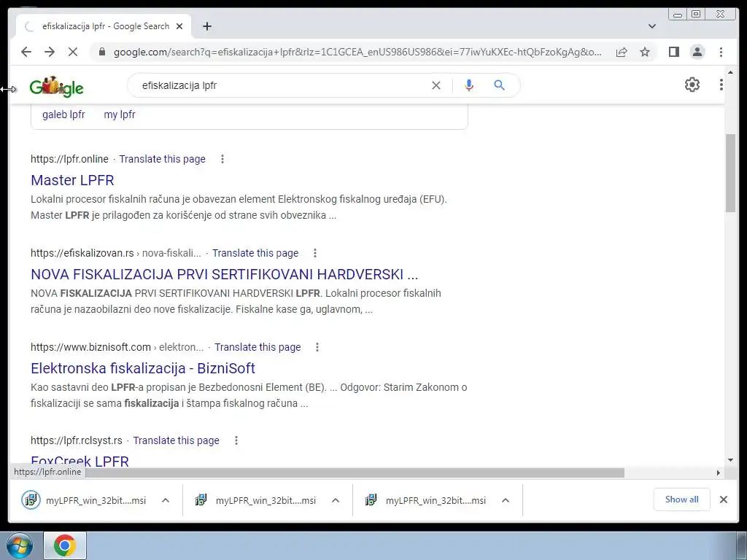The height and width of the screenshot is (560, 747).
Task: Select related search galeb lpfr
Action: click(x=64, y=114)
